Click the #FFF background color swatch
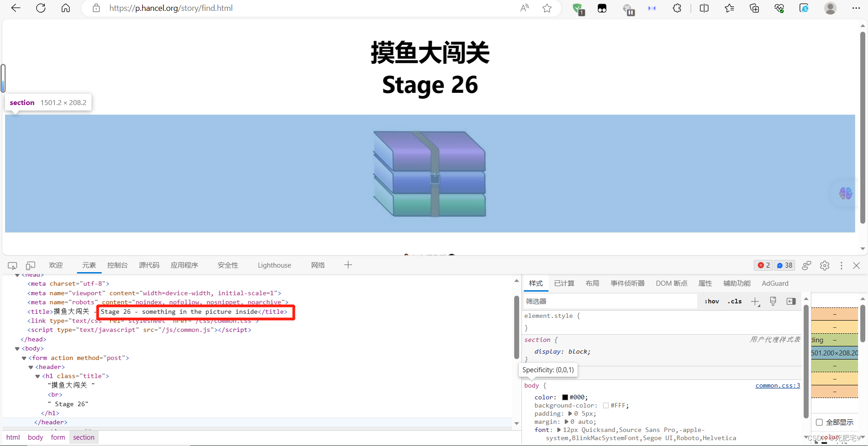The image size is (868, 446). click(606, 405)
